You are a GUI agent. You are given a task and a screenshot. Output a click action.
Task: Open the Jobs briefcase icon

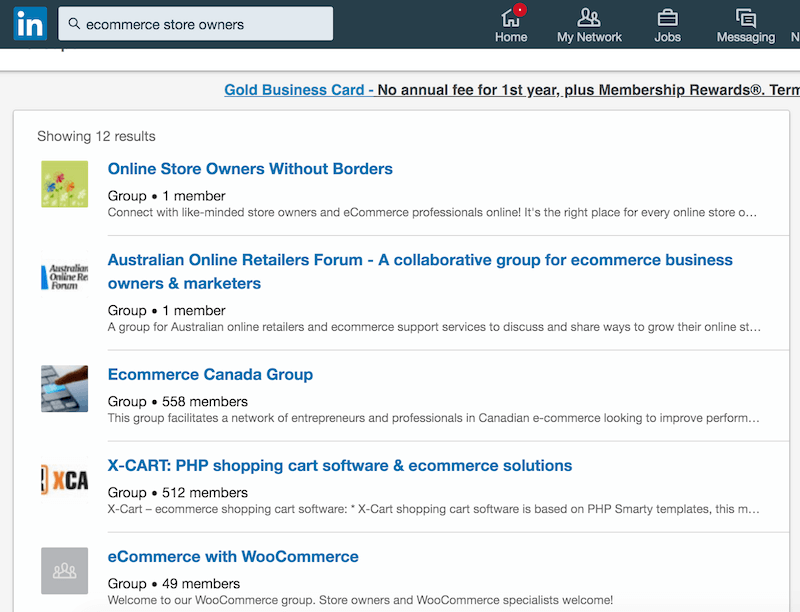click(667, 18)
